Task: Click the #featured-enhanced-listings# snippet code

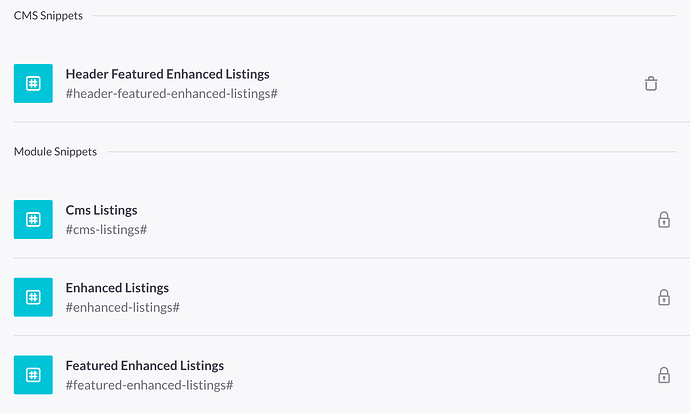Action: 149,385
